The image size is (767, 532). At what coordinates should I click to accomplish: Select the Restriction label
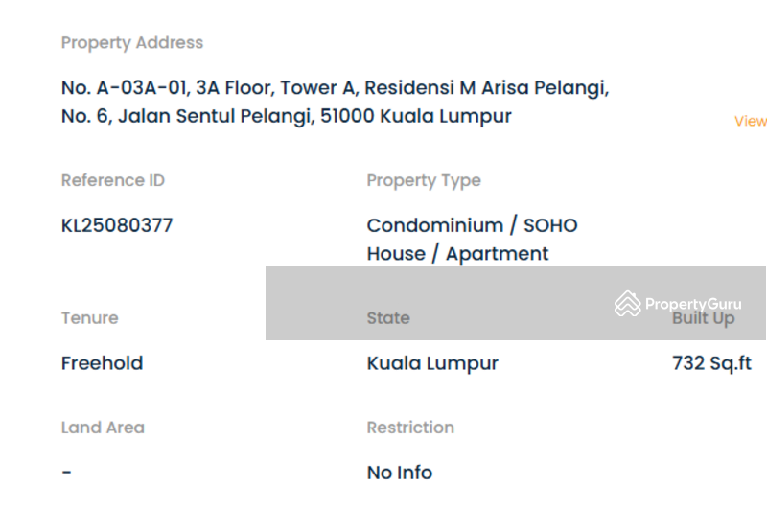pyautogui.click(x=410, y=428)
